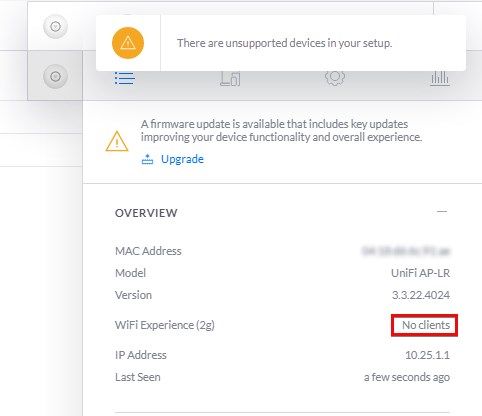482x416 pixels.
Task: Click the upgrade upload icon beside Upgrade
Action: pos(147,159)
